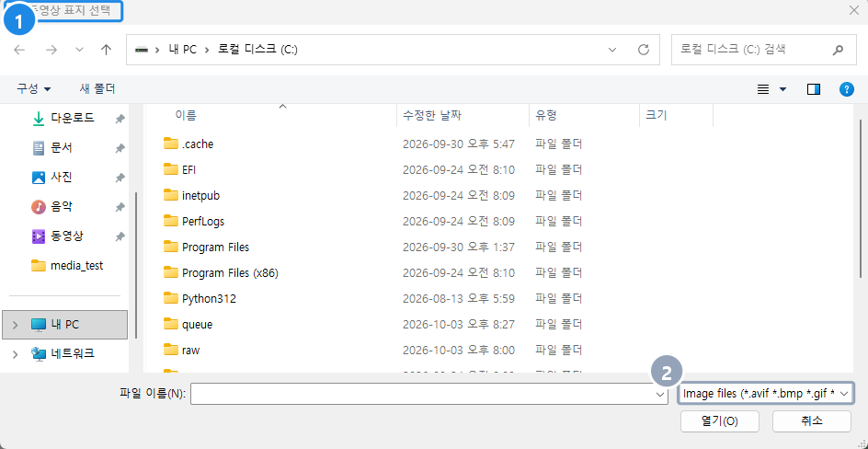Open 음악 in the sidebar

(x=61, y=207)
